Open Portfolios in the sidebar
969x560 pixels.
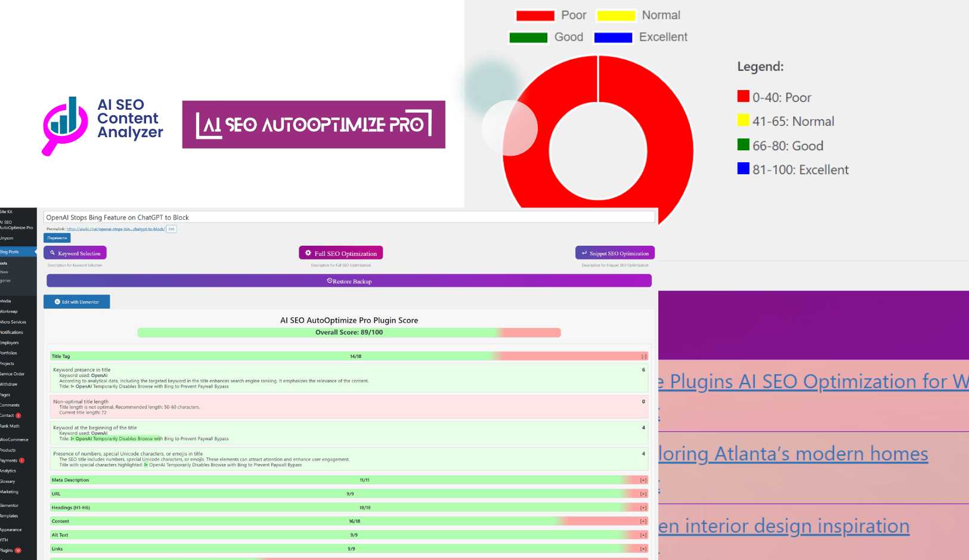(x=9, y=353)
